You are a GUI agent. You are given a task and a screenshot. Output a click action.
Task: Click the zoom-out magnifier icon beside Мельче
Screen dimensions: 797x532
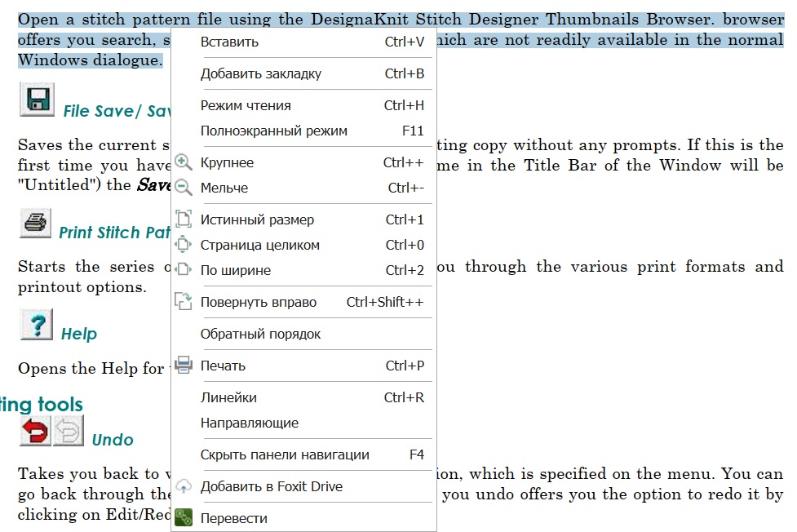[184, 187]
